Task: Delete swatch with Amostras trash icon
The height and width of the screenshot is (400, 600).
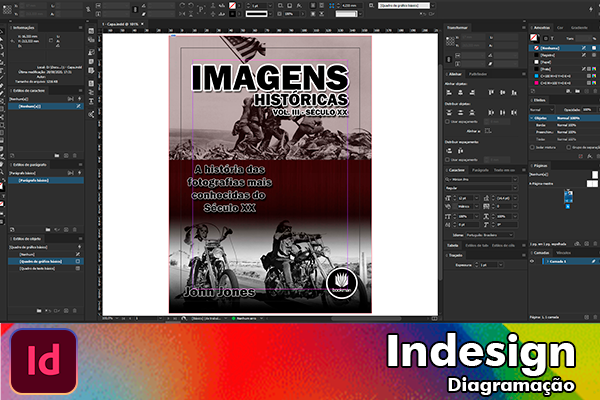Action: 595,91
